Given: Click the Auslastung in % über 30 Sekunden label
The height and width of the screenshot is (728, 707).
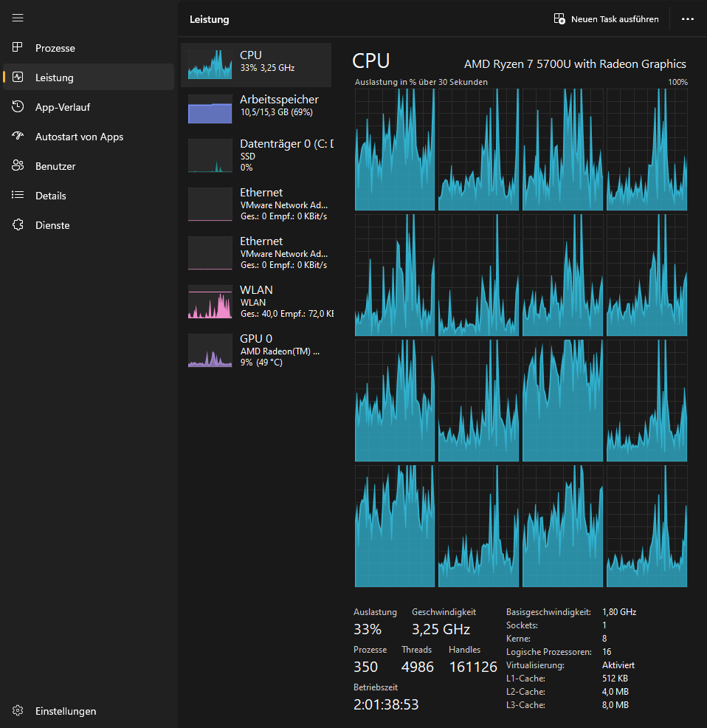Looking at the screenshot, I should click(421, 82).
